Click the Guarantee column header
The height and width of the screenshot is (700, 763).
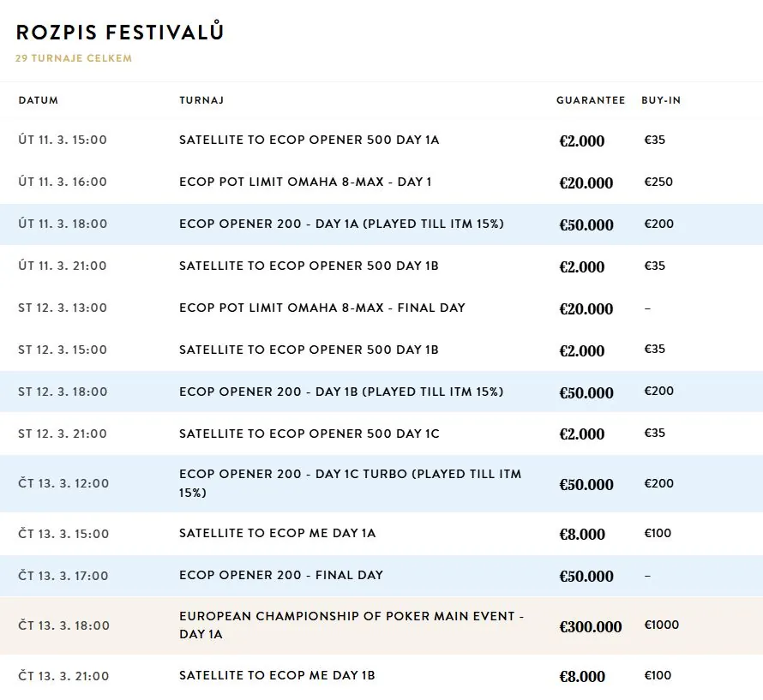click(x=591, y=100)
